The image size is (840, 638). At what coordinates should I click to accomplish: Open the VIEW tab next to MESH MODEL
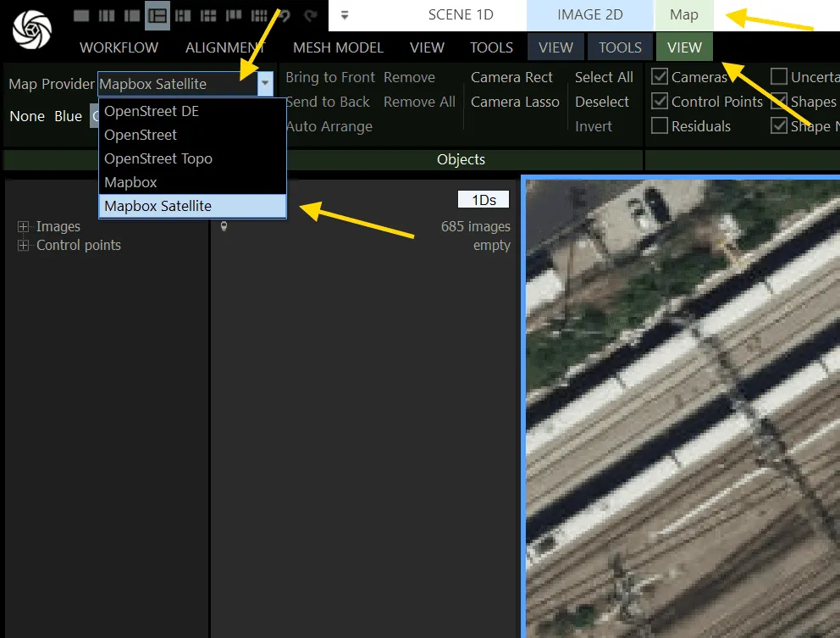(427, 47)
